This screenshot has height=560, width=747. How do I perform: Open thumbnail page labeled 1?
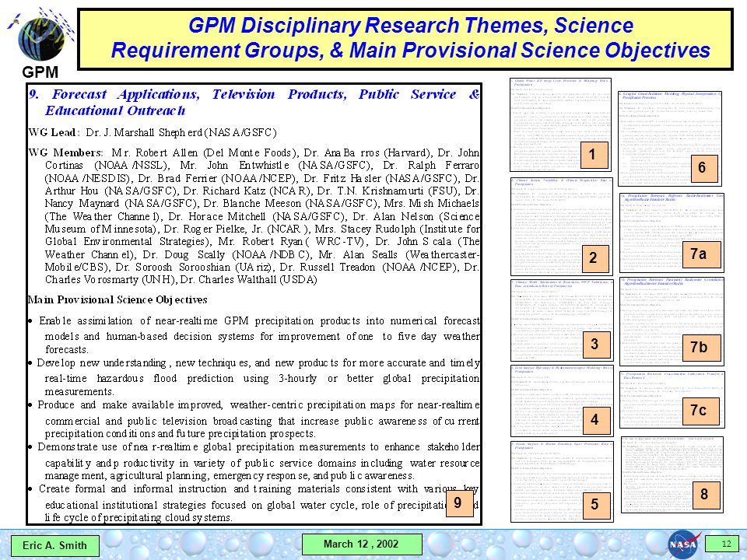click(560, 124)
